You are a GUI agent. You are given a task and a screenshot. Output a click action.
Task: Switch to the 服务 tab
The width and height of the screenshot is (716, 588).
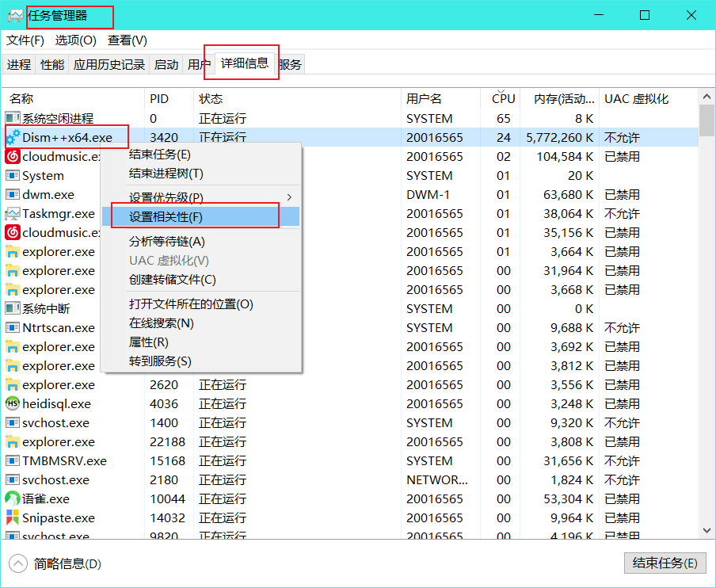290,64
